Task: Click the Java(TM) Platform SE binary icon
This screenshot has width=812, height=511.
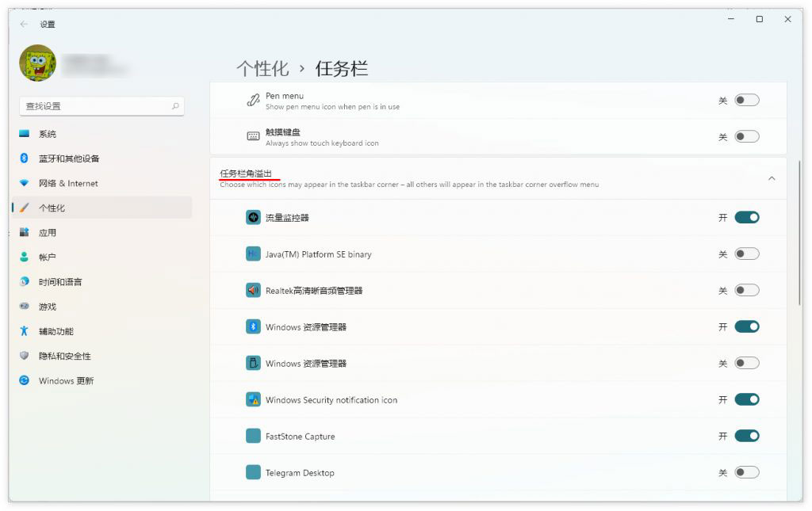Action: tap(254, 253)
